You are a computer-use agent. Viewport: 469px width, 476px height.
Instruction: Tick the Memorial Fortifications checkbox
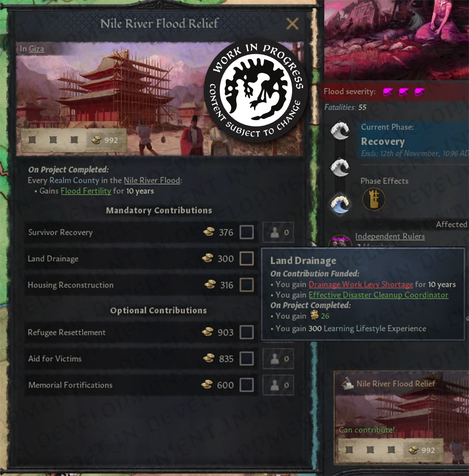[246, 385]
